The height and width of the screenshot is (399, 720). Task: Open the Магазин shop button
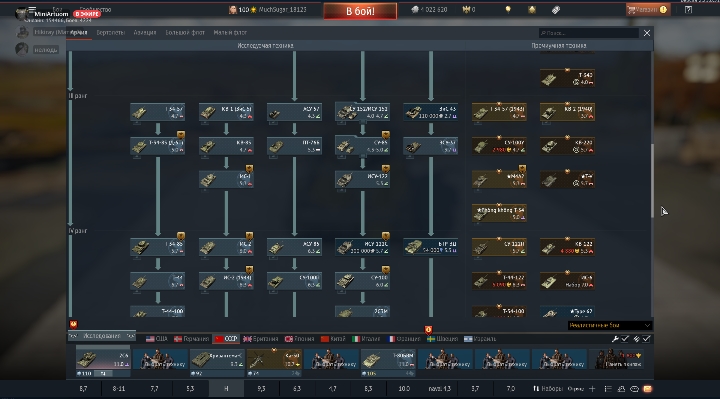click(647, 10)
